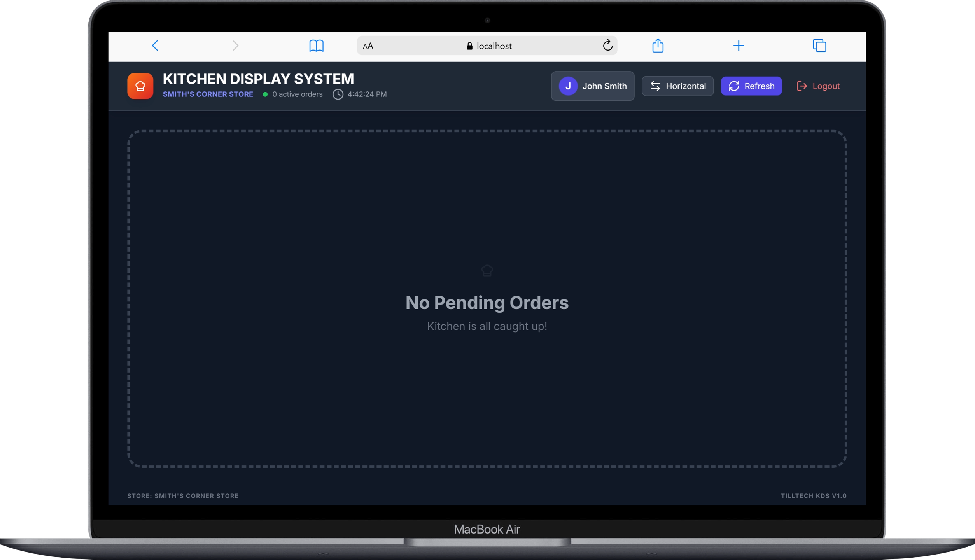Open the Safari bookmarks book icon
Screen dimensions: 975x560
316,45
